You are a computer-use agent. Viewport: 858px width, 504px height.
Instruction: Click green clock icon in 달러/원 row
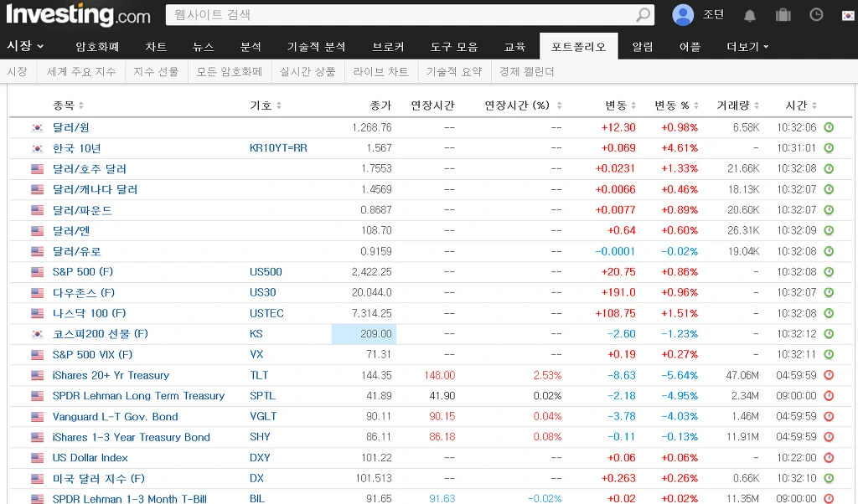[829, 127]
